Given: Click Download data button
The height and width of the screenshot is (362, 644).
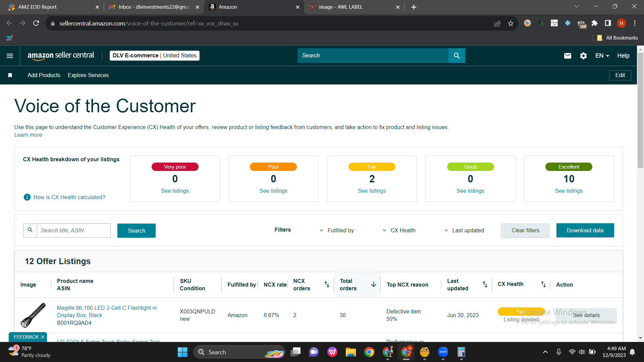Looking at the screenshot, I should click(x=585, y=230).
